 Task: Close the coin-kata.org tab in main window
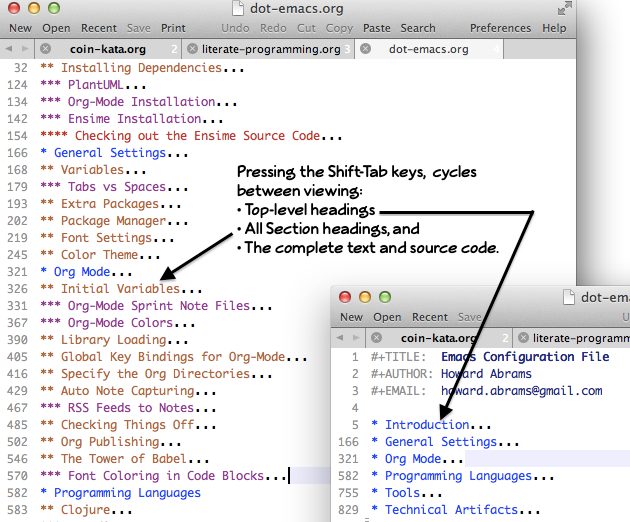click(x=45, y=49)
